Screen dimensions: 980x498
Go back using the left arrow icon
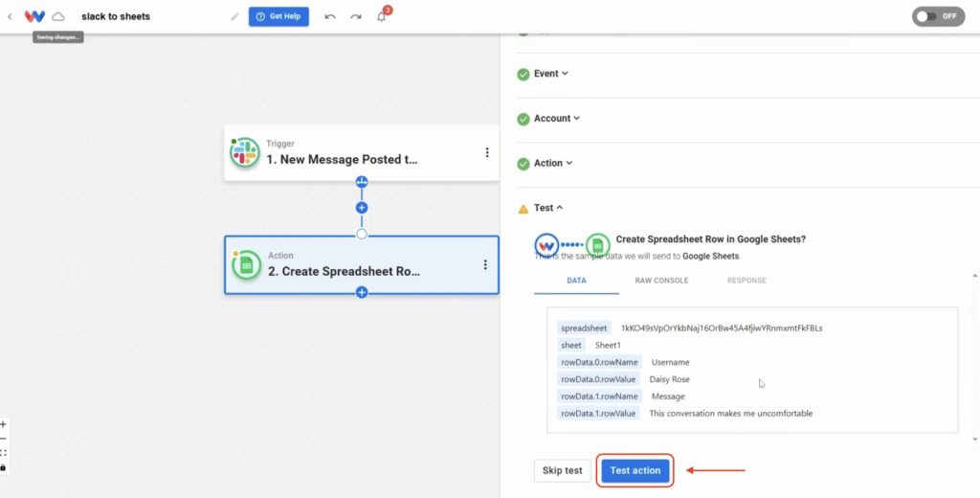point(10,17)
